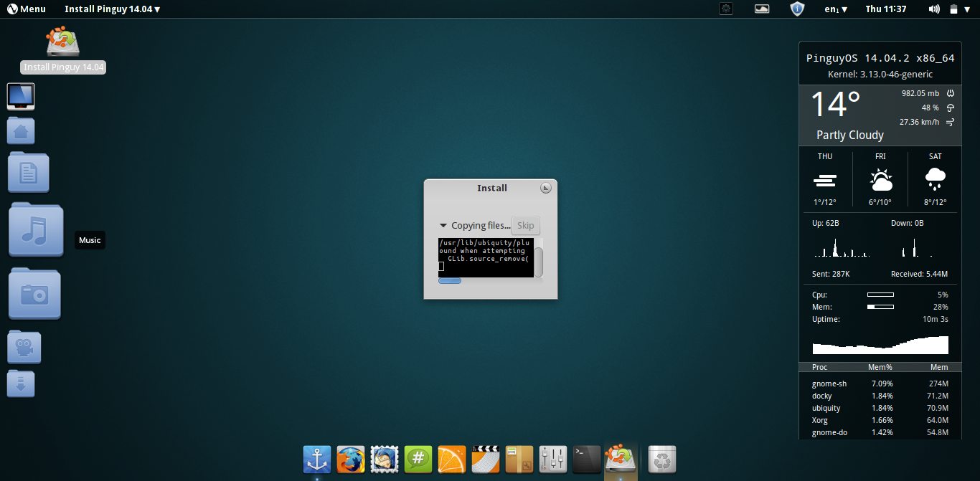Open the Pictures folder with camera icon
The image size is (980, 481).
(x=34, y=293)
